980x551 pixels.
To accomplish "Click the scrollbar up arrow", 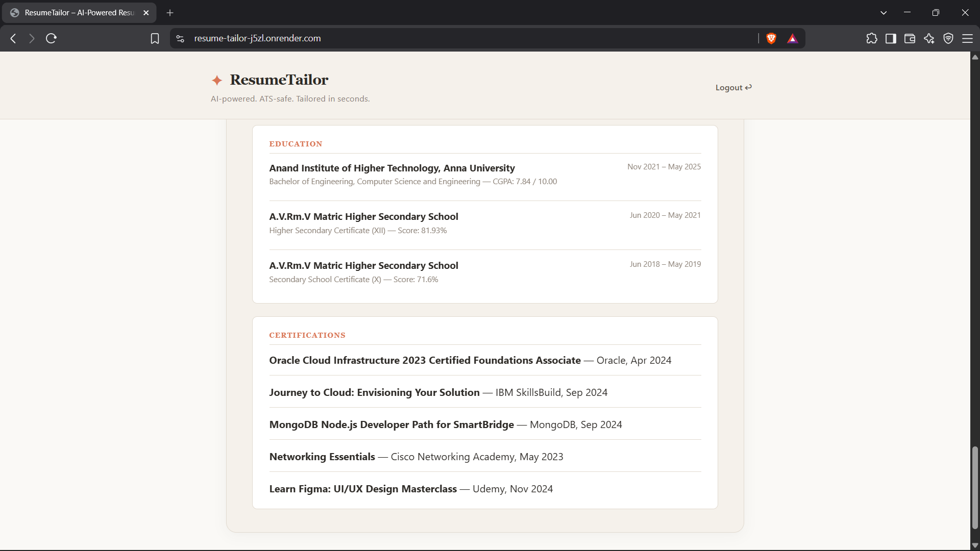I will [975, 57].
